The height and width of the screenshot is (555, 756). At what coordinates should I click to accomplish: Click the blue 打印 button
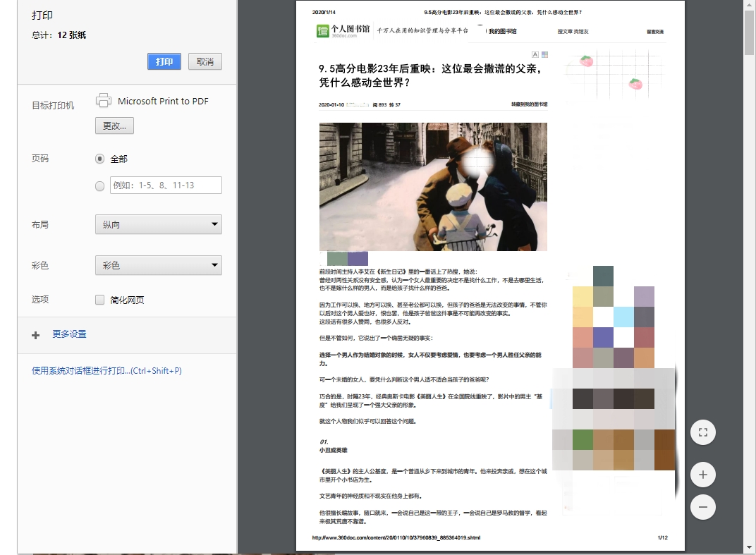tap(164, 61)
